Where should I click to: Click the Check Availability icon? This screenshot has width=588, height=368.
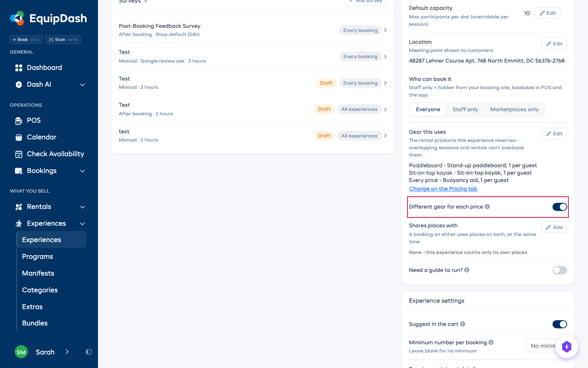pyautogui.click(x=19, y=154)
